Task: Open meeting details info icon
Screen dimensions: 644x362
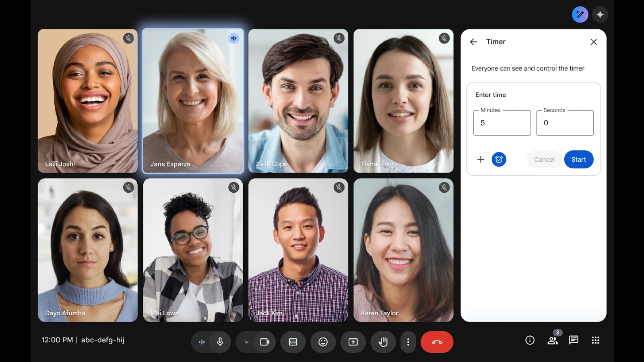Action: pyautogui.click(x=530, y=340)
